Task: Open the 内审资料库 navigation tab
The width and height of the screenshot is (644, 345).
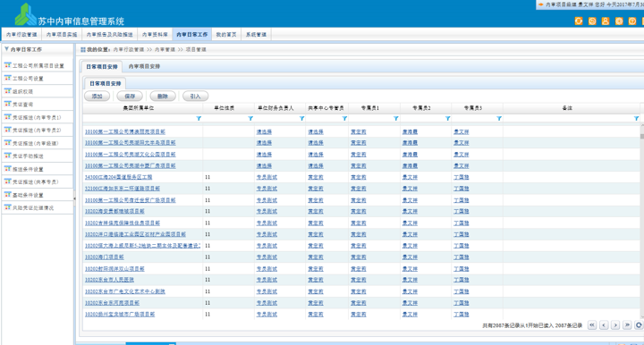Action: click(x=155, y=35)
